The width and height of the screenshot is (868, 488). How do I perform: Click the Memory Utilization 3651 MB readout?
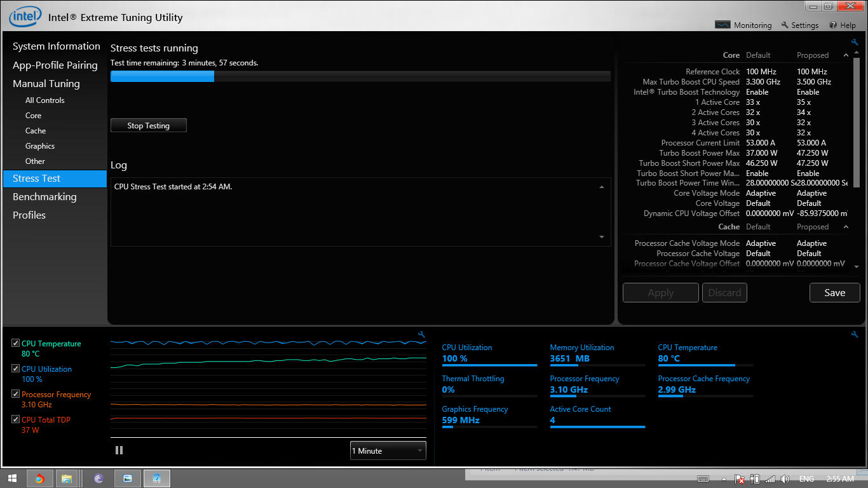[x=570, y=358]
